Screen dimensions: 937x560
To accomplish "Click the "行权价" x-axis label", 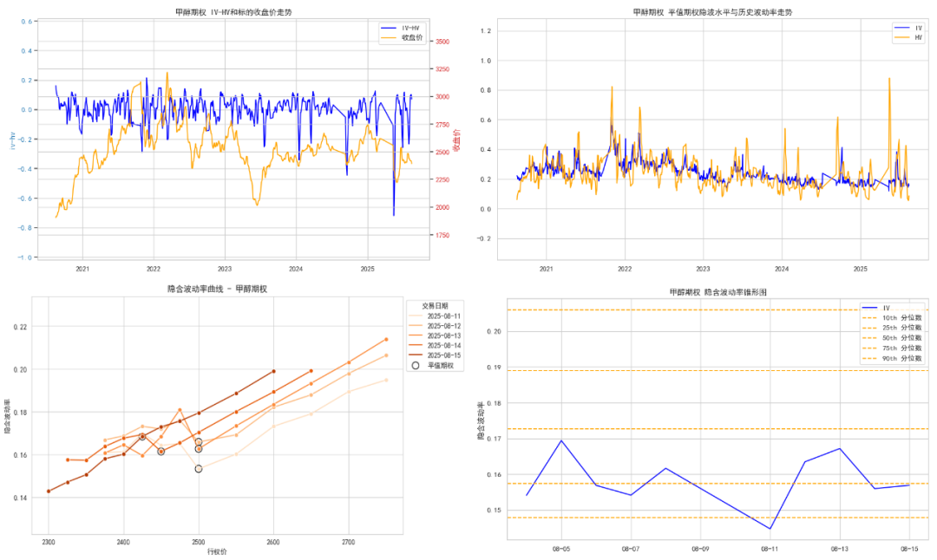I will [217, 551].
